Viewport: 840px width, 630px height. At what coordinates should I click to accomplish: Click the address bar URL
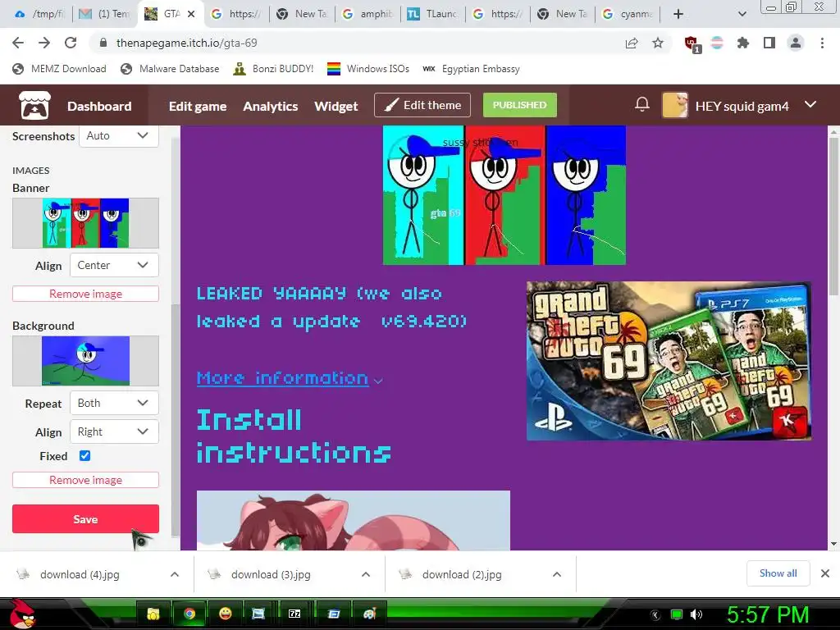(x=186, y=43)
